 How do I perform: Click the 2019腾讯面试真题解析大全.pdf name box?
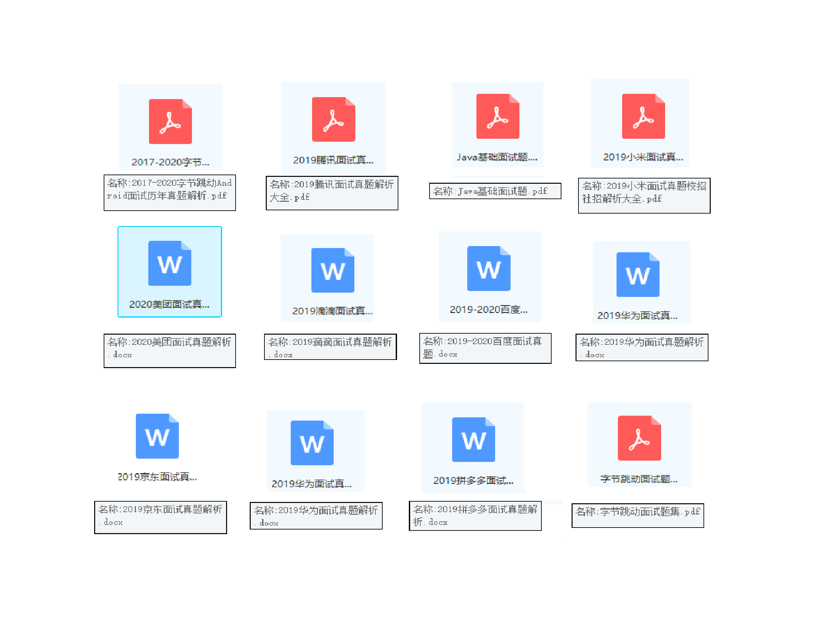click(332, 193)
